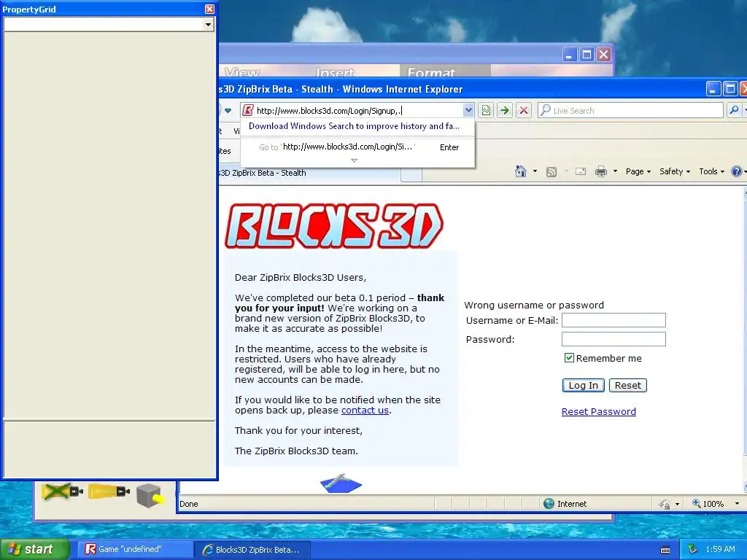
Task: Click the Reset button
Action: pos(628,385)
